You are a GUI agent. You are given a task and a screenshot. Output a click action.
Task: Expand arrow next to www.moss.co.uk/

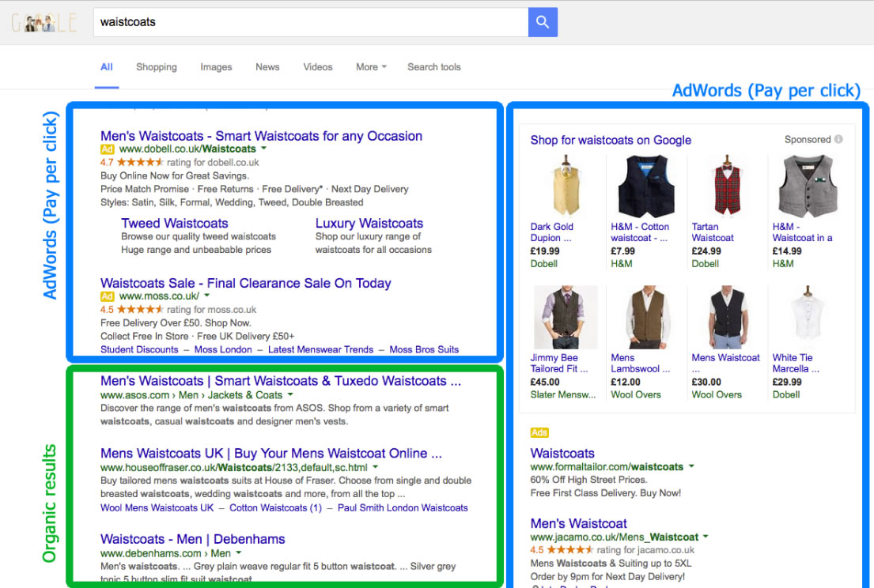(206, 296)
